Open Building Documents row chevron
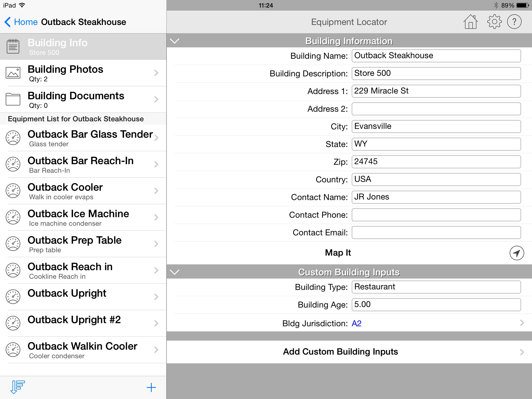Screen dimensions: 532x399 [156, 99]
